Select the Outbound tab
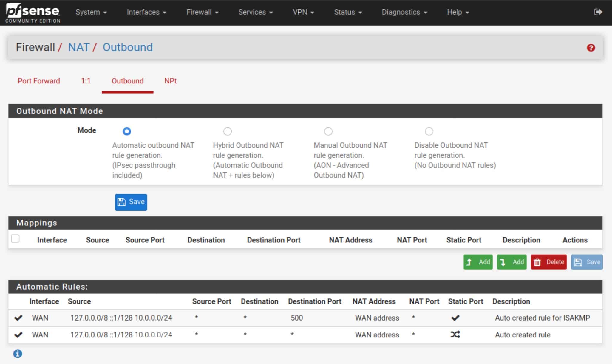612x364 pixels. coord(128,81)
